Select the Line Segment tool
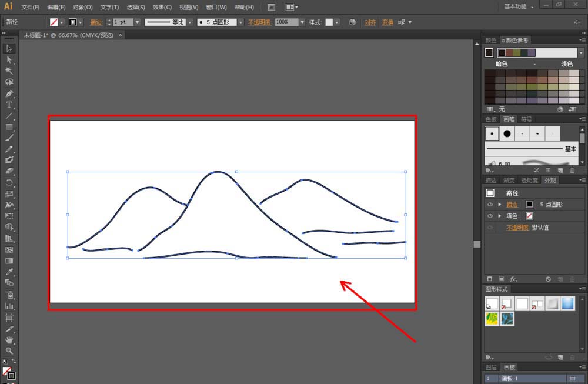Viewport: 588px width, 384px height. (x=9, y=116)
